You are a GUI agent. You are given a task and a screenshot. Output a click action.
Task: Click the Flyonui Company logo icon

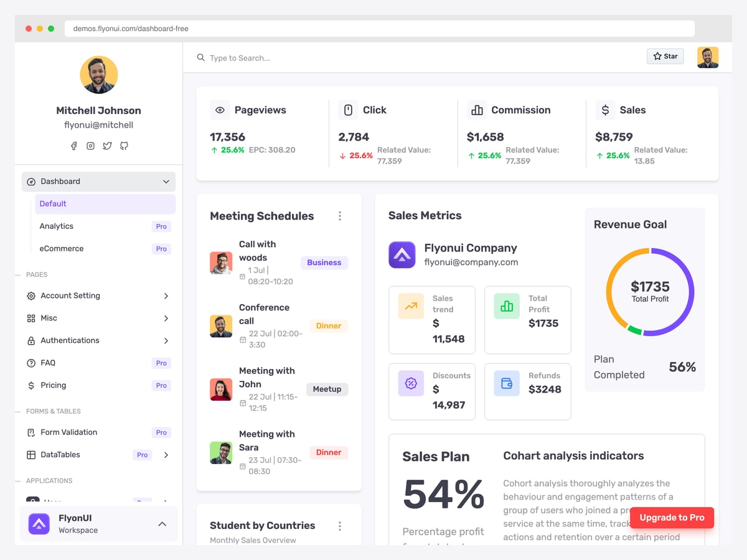point(402,255)
